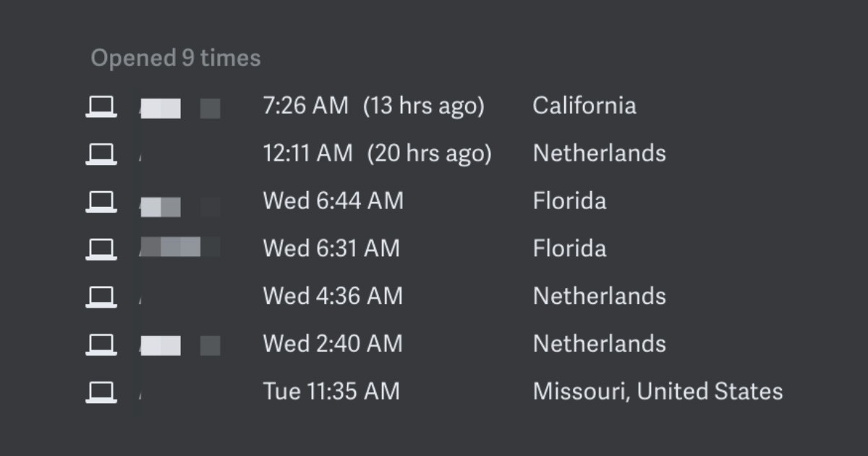868x456 pixels.
Task: Click the "(13 hrs ago)" relative time
Action: coord(423,106)
